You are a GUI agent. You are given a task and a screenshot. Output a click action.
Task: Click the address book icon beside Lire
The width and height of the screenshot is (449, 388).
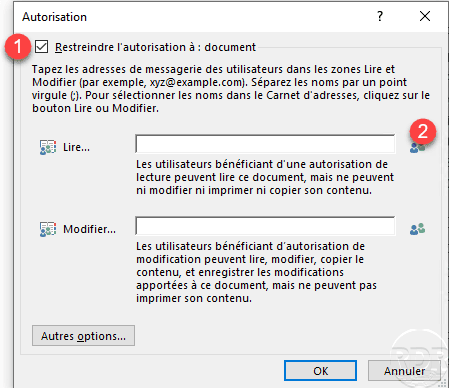(x=48, y=147)
